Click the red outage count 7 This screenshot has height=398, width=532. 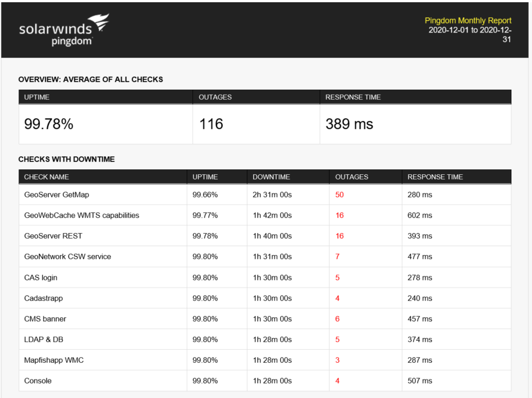[x=337, y=257]
